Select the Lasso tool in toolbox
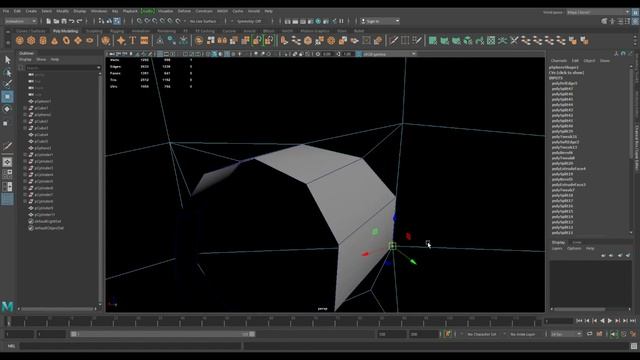 [7, 73]
